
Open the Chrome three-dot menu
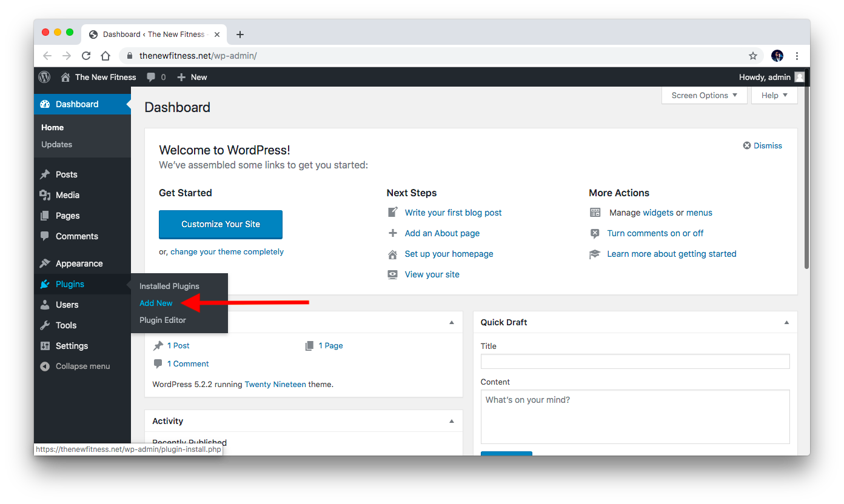797,56
